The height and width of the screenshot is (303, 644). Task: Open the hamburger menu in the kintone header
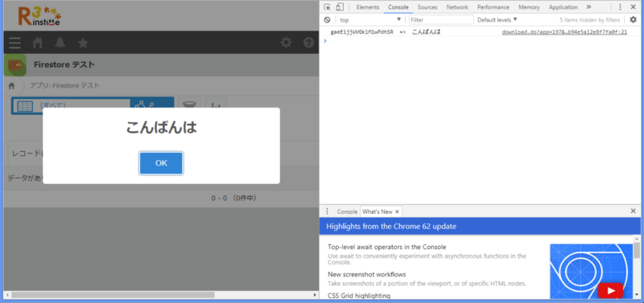[x=14, y=43]
